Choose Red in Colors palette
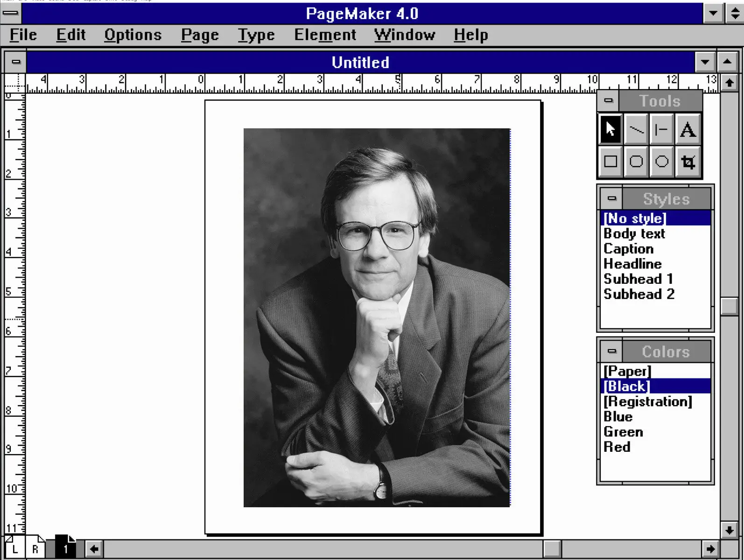The width and height of the screenshot is (744, 560). [655, 447]
